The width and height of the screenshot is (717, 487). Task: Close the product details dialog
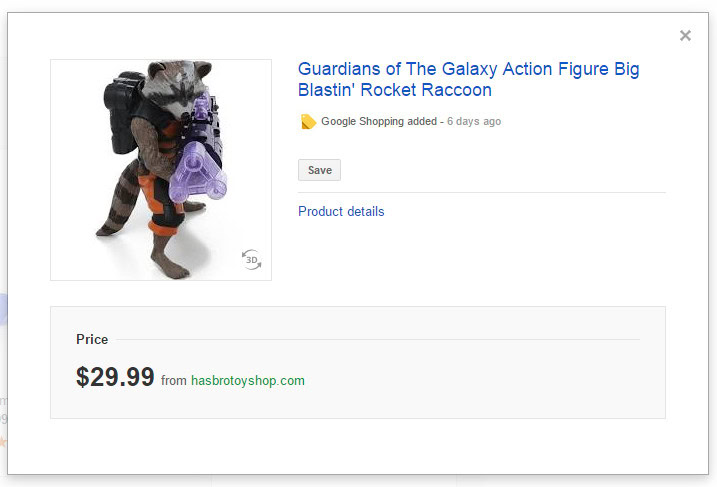pos(685,36)
